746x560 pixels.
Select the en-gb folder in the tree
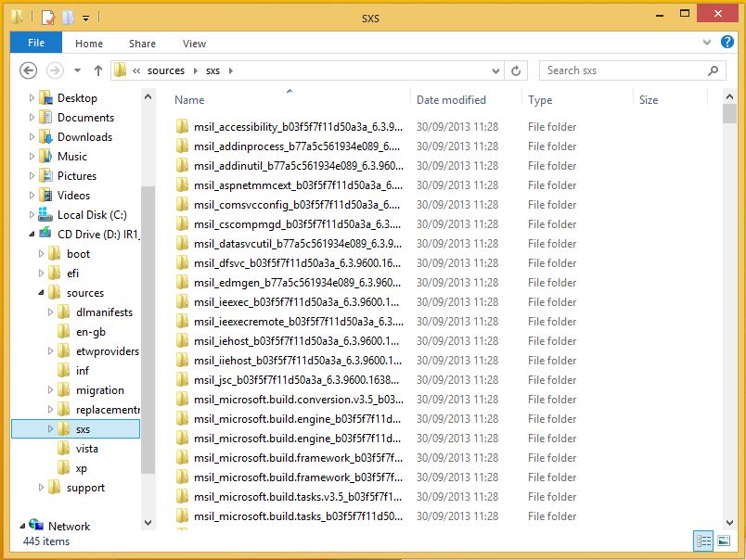tap(90, 332)
